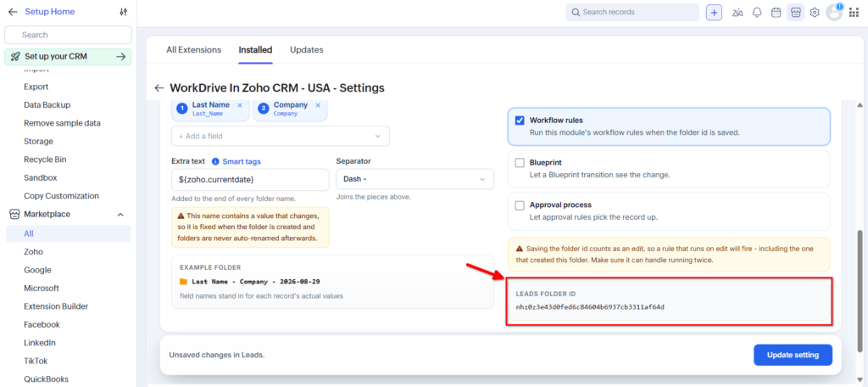Click the Extra text info icon
This screenshot has width=868, height=387.
[215, 161]
